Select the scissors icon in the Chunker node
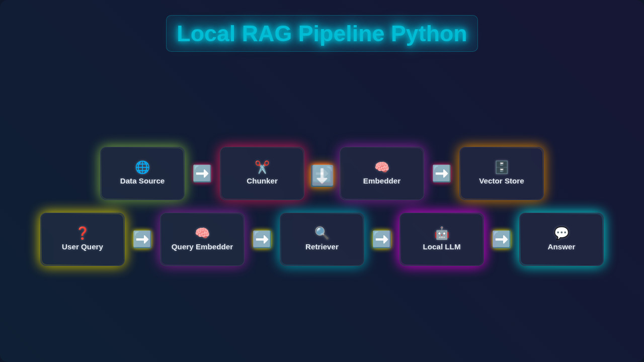Screen dimensions: 644x362 [x=262, y=166]
